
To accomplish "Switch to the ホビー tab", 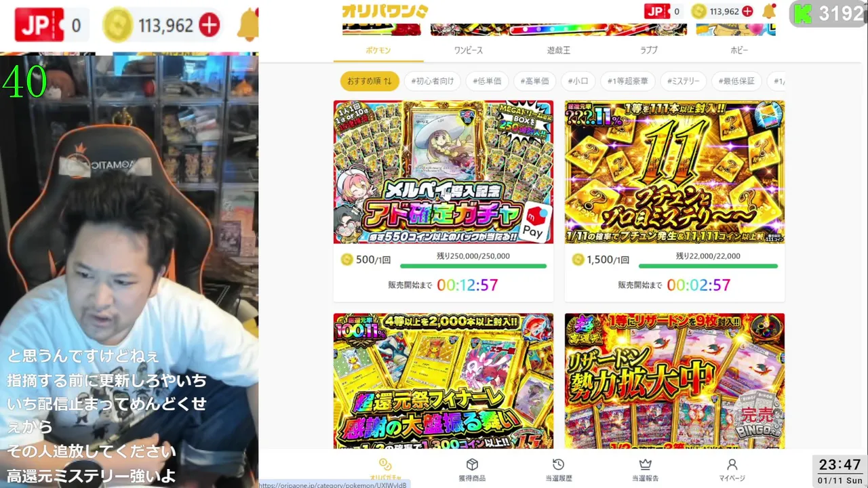I will [x=739, y=50].
